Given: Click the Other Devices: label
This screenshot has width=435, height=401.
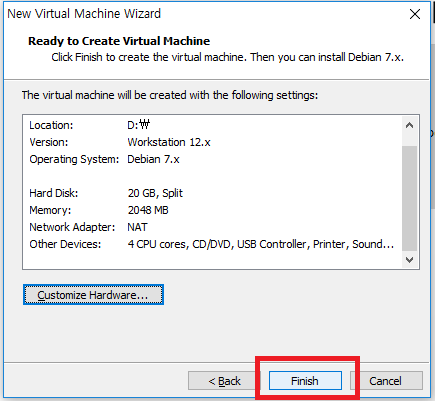Looking at the screenshot, I should tap(65, 244).
